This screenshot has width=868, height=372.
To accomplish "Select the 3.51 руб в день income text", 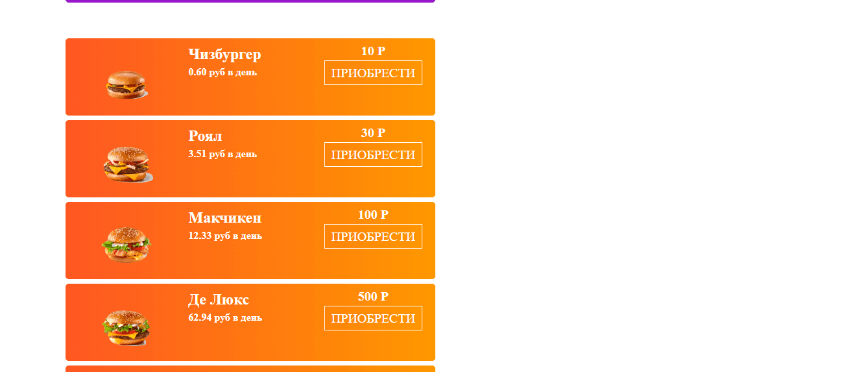I will [x=223, y=154].
